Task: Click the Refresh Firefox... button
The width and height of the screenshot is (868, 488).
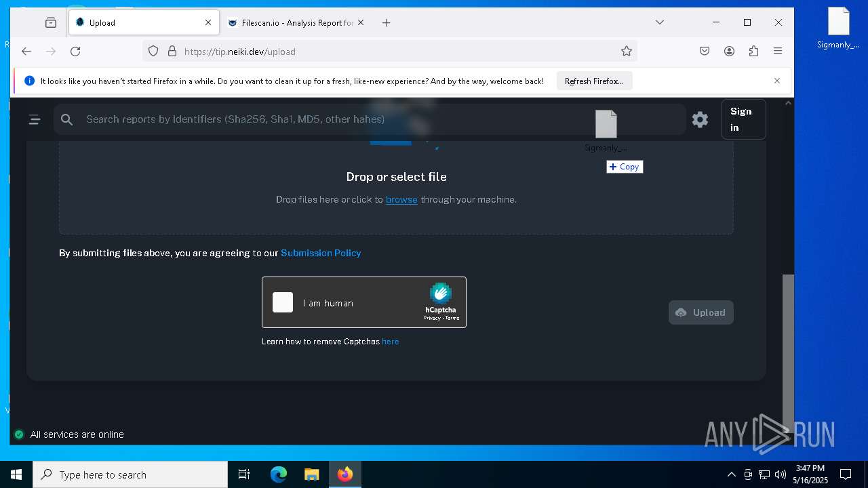Action: coord(594,81)
